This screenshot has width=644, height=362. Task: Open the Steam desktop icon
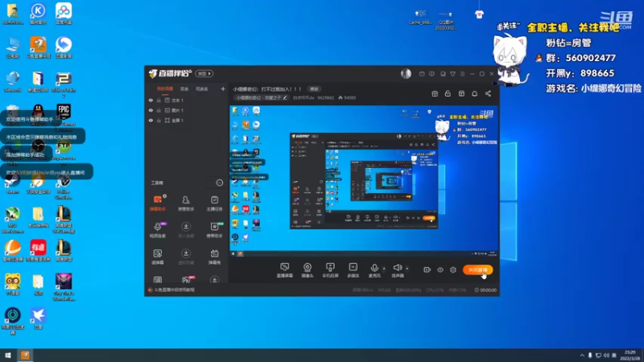(12, 183)
